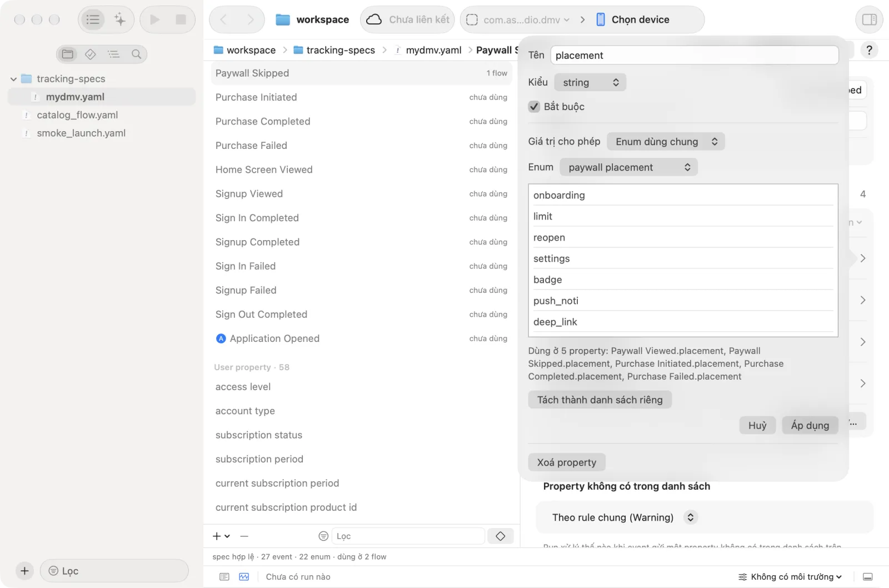
Task: Click the minus remove item button
Action: (x=244, y=536)
